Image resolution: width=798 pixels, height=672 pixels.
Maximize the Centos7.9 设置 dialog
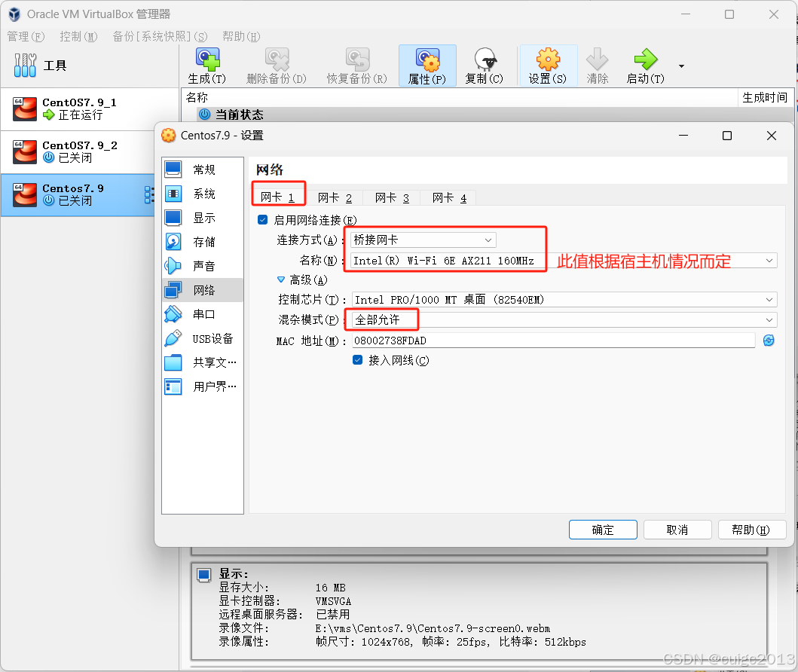[727, 136]
